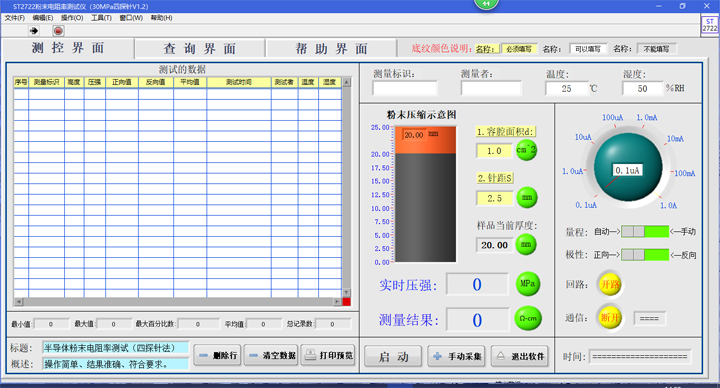The height and width of the screenshot is (388, 720).
Task: Click the 测量结果 value display
Action: [x=478, y=320]
